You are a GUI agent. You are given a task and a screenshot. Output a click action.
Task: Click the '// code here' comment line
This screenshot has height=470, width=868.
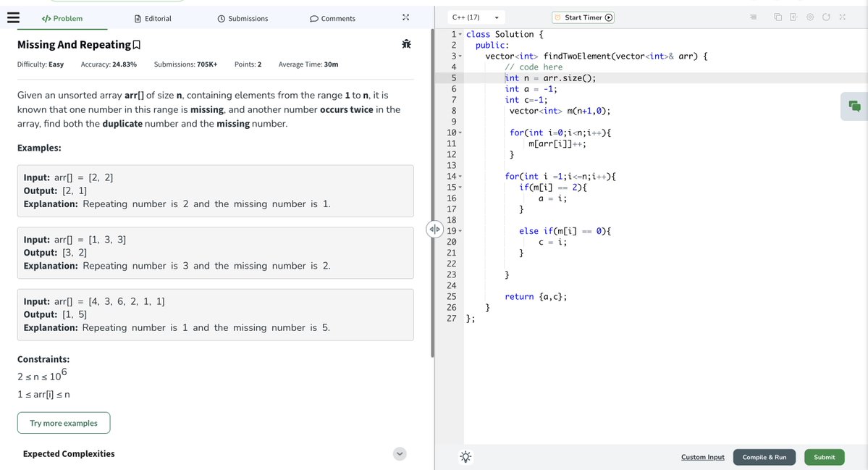(534, 67)
